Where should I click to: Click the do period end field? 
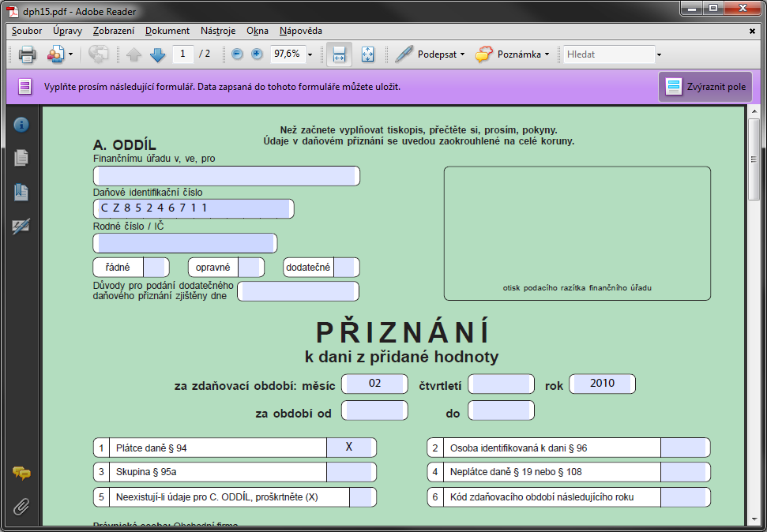click(x=502, y=410)
